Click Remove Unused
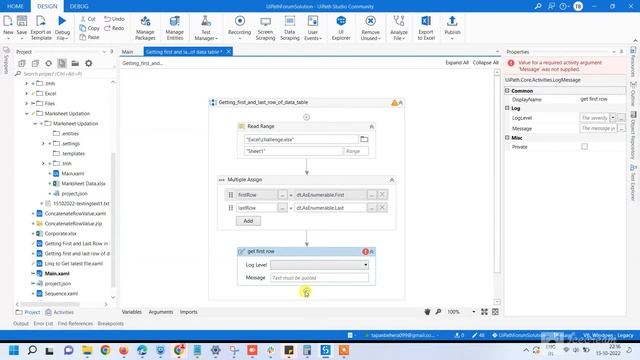Screen dimensions: 640x360 pos(371,27)
